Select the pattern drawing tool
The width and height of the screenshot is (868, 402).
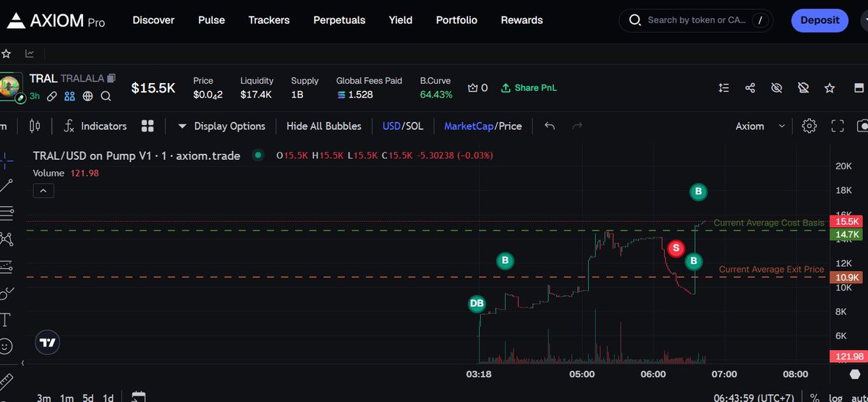point(6,239)
